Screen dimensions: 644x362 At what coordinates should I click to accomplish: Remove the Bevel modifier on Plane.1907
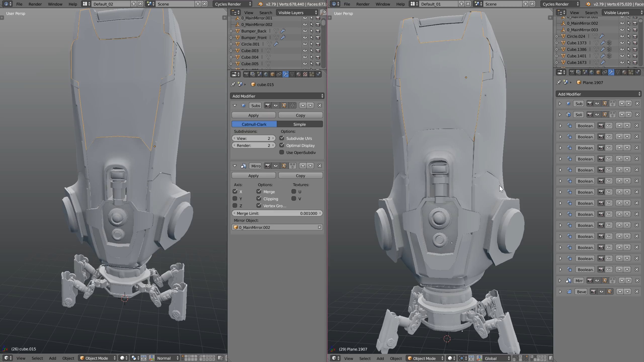(637, 292)
